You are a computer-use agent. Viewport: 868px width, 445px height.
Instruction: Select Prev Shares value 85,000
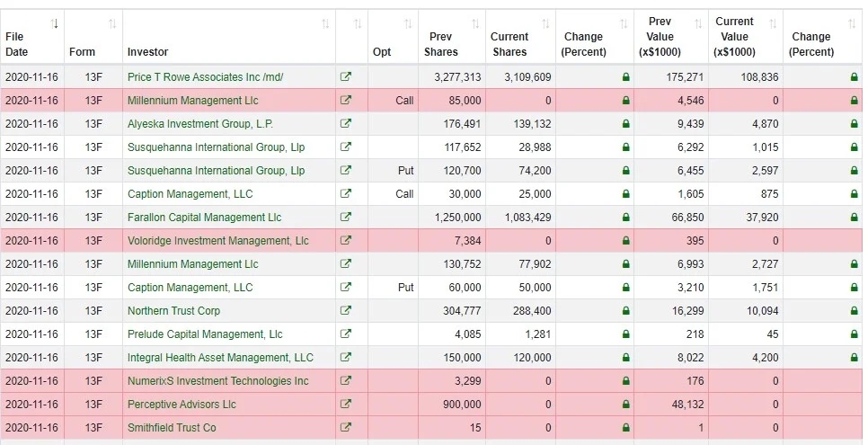[465, 101]
